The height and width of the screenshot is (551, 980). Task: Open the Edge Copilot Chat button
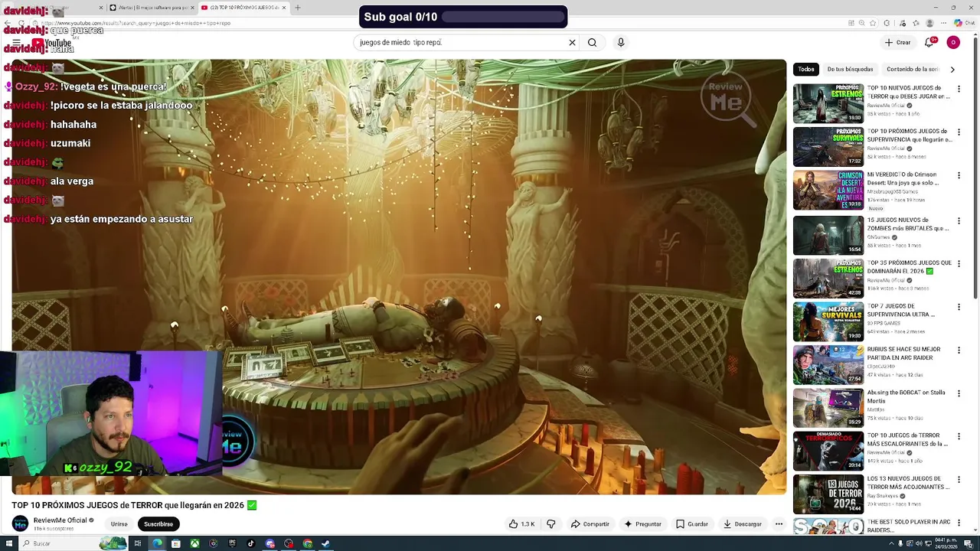pyautogui.click(x=963, y=23)
